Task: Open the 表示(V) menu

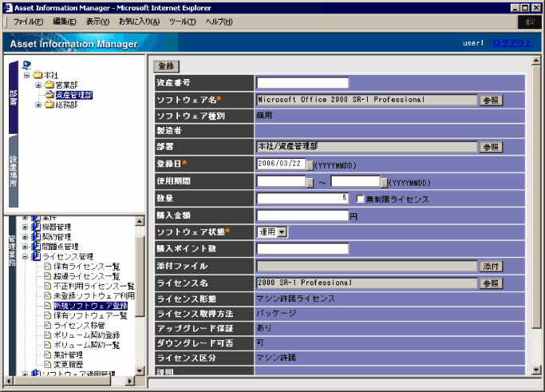Action: tap(97, 22)
